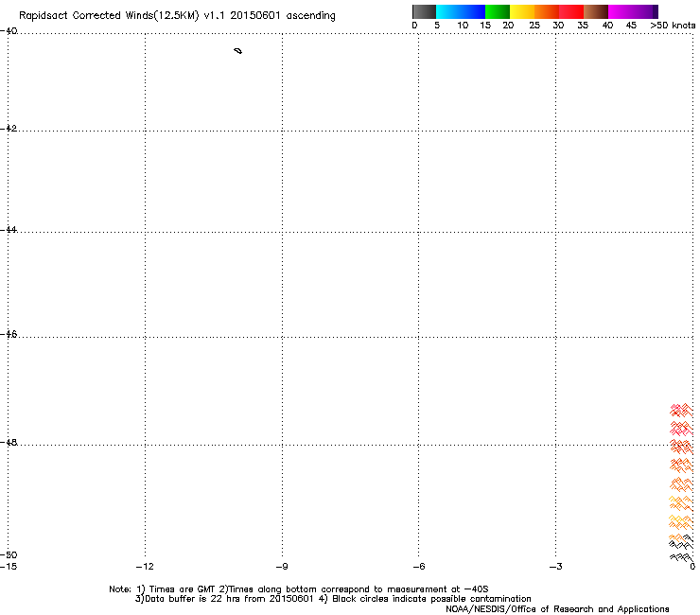Click the NOAA/NESDIS Office of Research credit
This screenshot has height=615, width=700.
click(557, 609)
